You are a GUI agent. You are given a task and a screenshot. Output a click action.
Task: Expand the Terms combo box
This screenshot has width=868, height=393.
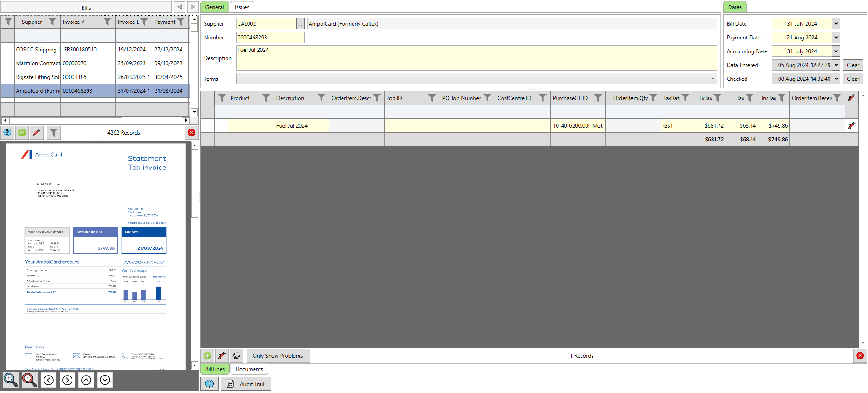click(713, 79)
